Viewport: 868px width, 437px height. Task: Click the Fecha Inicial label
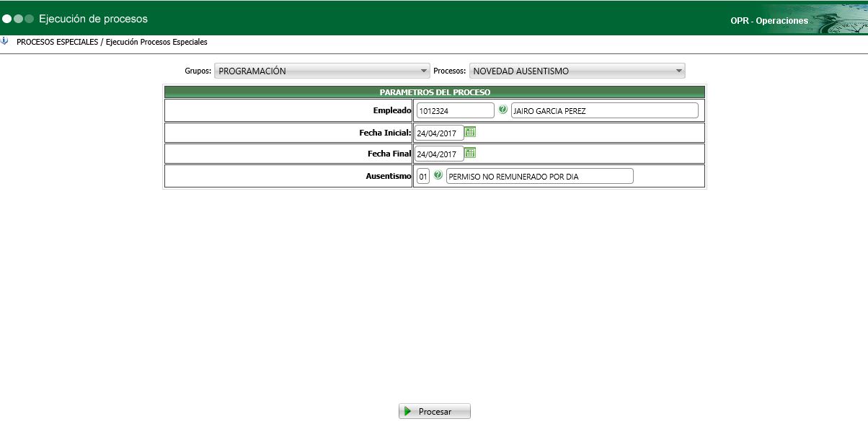(x=385, y=133)
